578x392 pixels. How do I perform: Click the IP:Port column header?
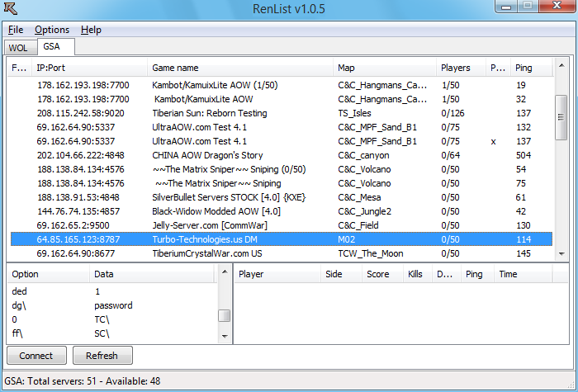[91, 68]
